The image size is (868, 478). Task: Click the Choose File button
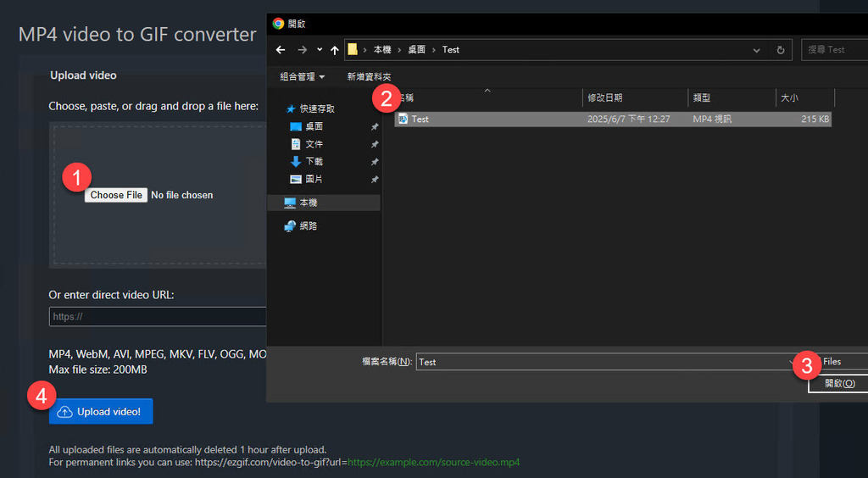point(116,195)
